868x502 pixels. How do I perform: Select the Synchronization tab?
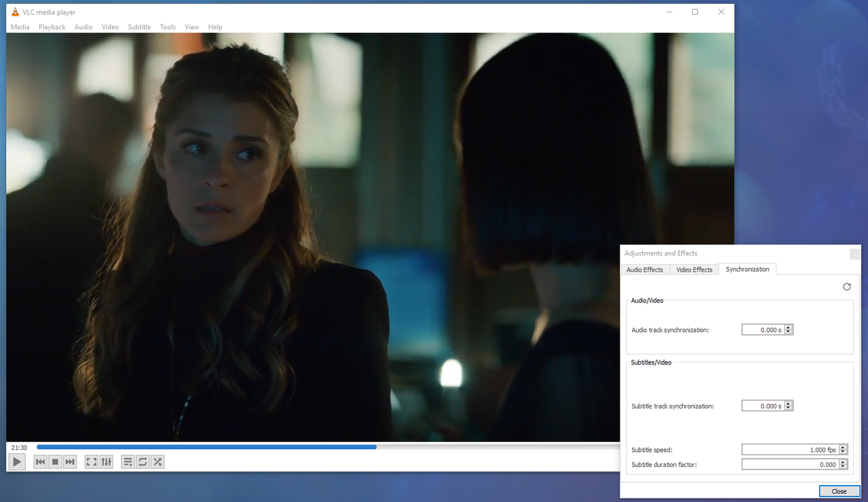747,269
